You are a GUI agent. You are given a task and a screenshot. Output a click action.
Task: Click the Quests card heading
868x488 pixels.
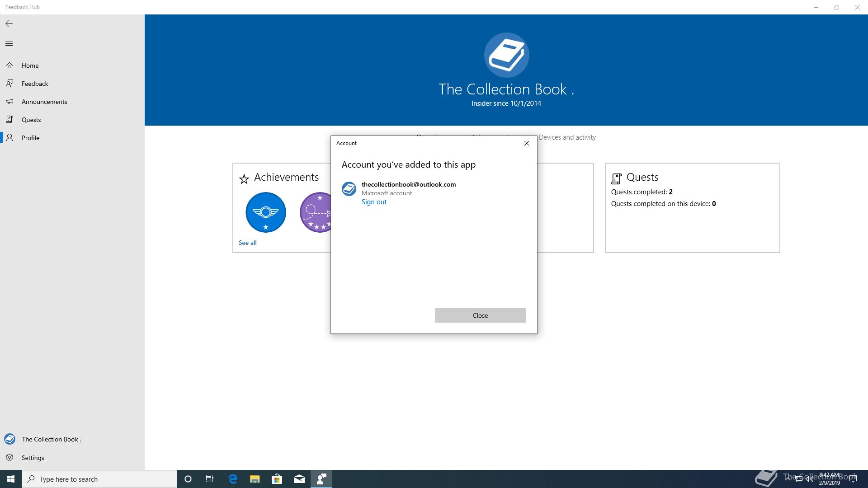click(642, 177)
